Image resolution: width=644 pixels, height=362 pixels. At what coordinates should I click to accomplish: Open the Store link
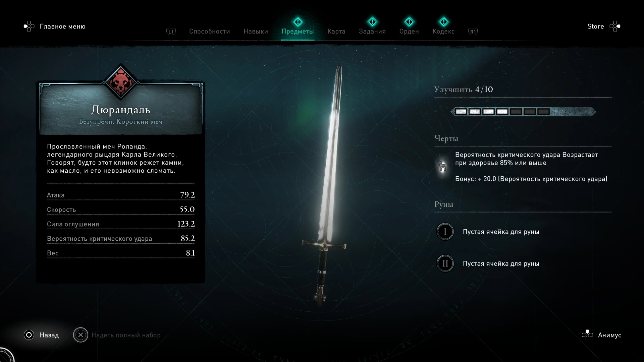click(595, 26)
